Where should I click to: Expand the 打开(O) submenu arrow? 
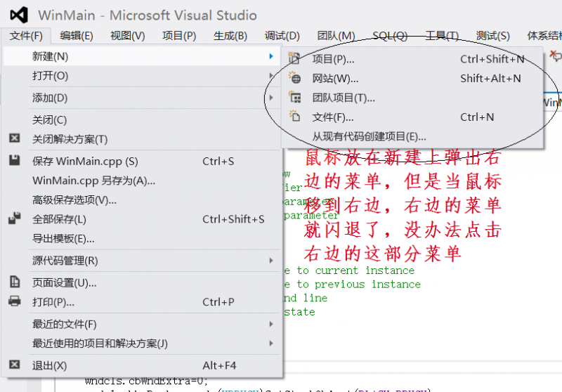click(271, 76)
